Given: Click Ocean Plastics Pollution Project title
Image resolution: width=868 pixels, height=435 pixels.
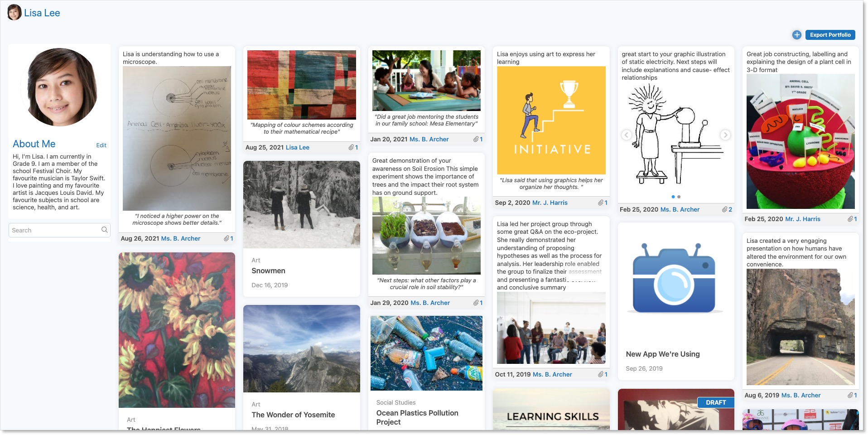Looking at the screenshot, I should [417, 417].
